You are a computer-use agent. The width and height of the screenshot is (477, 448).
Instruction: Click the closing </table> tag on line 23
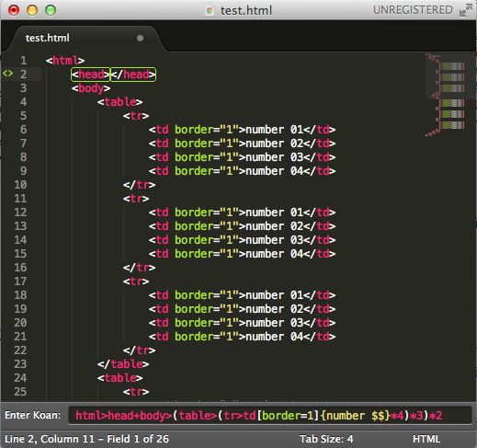123,364
